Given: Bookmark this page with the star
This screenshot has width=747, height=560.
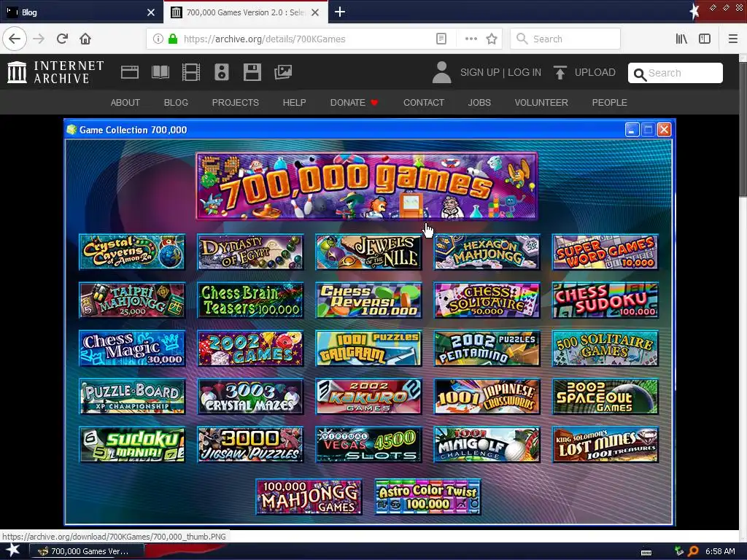Looking at the screenshot, I should [492, 39].
